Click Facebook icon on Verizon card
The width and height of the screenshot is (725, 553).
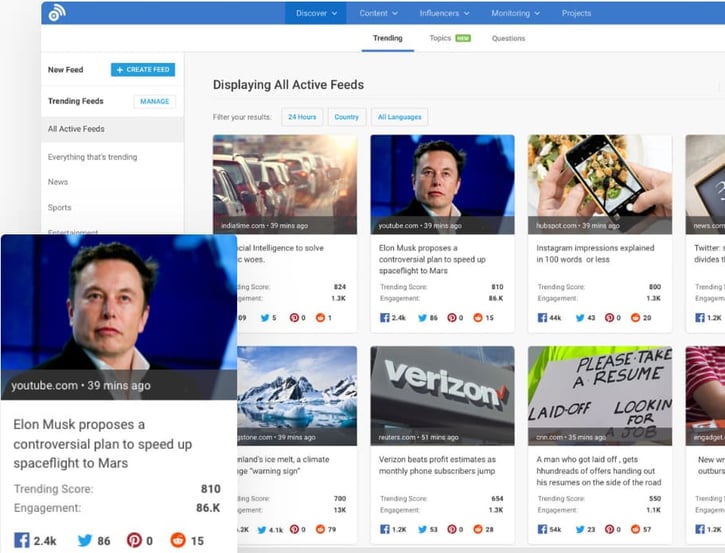tap(385, 529)
